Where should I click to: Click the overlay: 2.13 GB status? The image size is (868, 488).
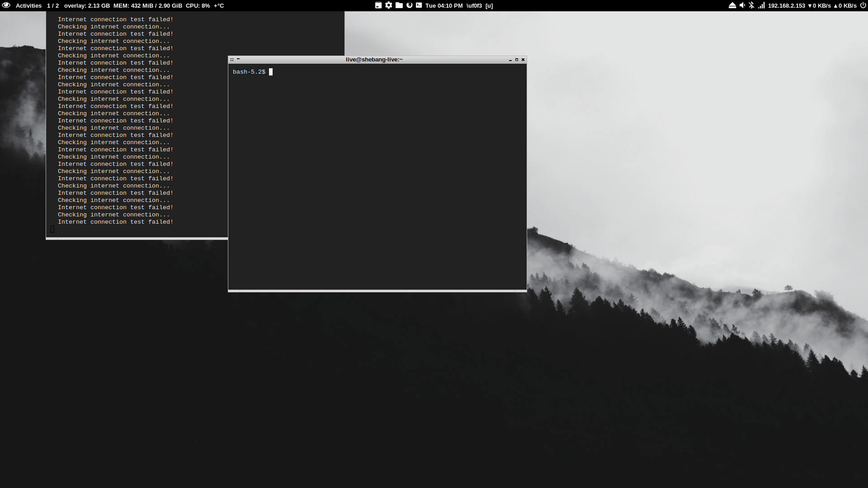tap(87, 6)
